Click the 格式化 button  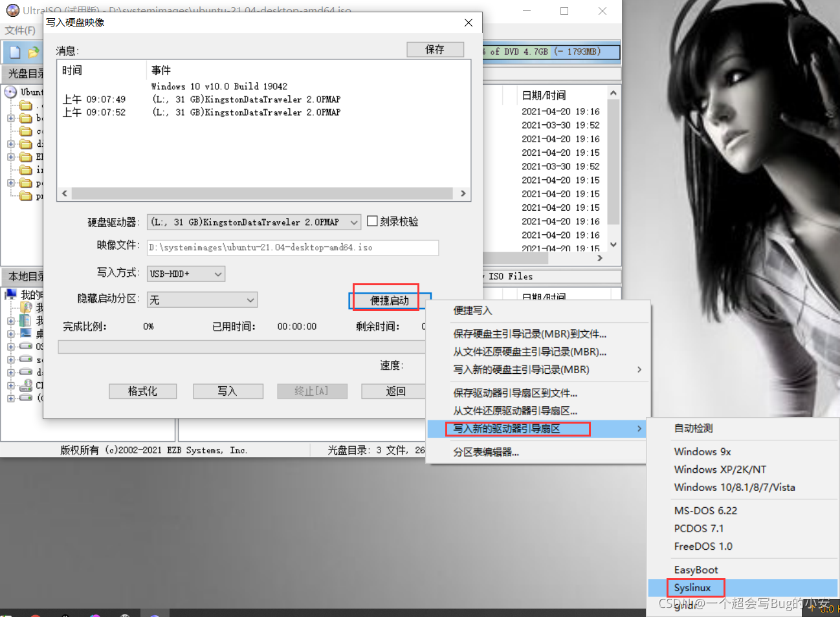[x=142, y=391]
